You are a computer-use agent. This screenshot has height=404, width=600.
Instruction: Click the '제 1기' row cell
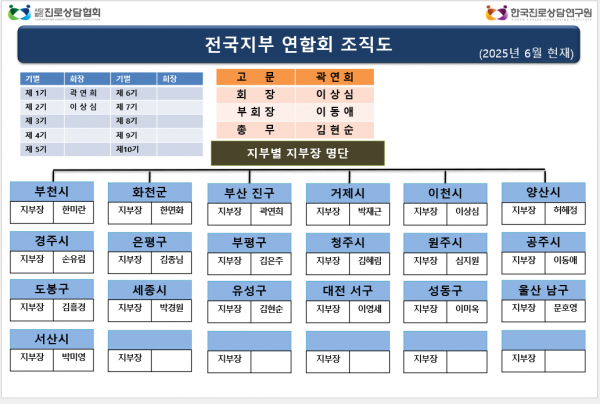tap(42, 93)
